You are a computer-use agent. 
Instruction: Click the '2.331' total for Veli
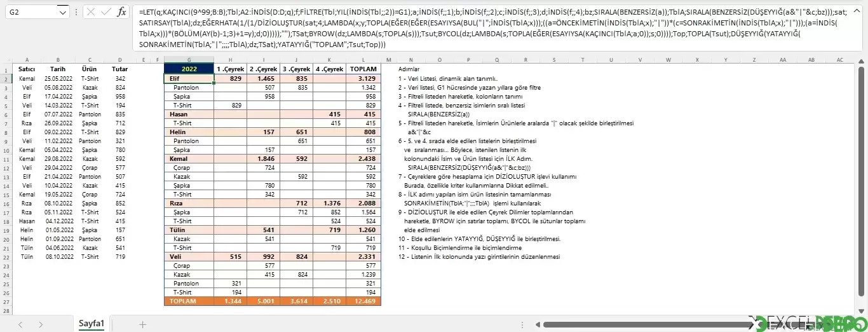(363, 257)
